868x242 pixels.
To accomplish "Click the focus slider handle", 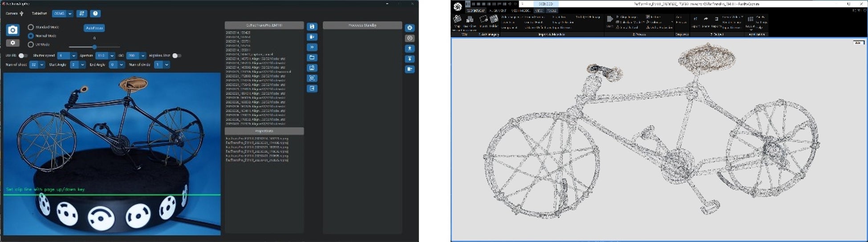I will coord(94,47).
